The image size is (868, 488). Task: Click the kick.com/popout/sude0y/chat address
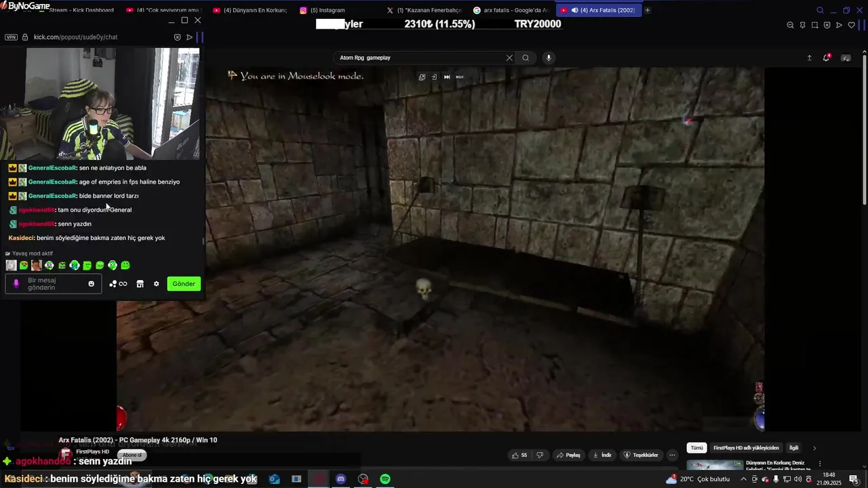coord(75,37)
